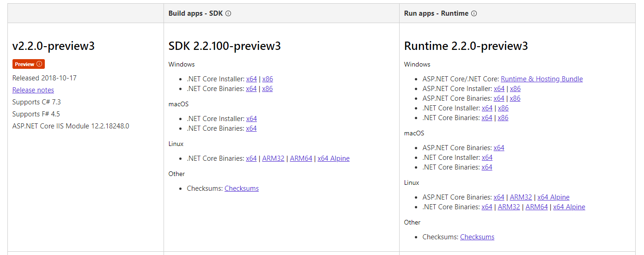Click the info icon beside Build apps - SDK
Viewport: 644px width, 255px height.
click(x=228, y=13)
